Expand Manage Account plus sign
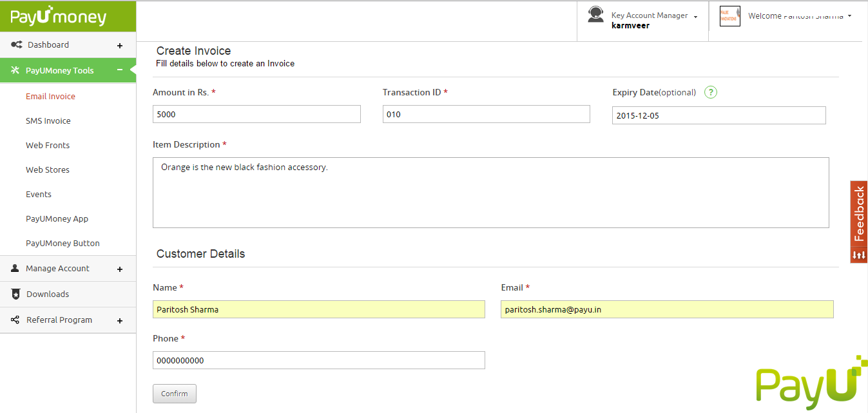Image resolution: width=868 pixels, height=413 pixels. 120,269
